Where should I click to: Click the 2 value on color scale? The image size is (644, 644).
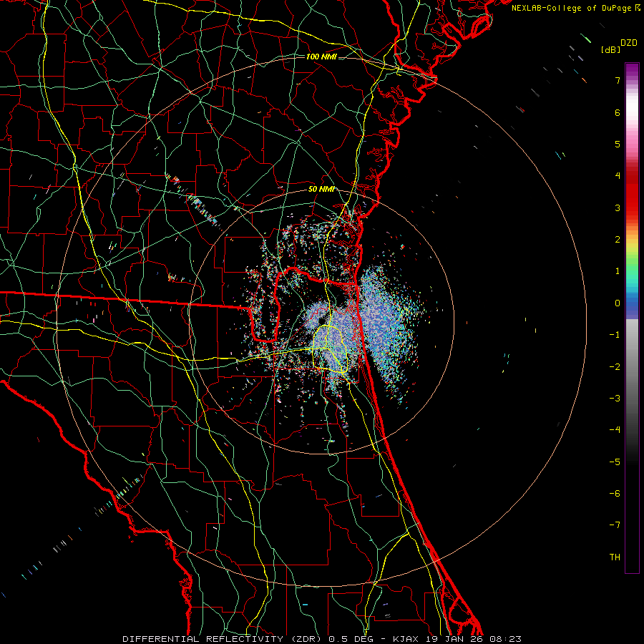[x=618, y=240]
